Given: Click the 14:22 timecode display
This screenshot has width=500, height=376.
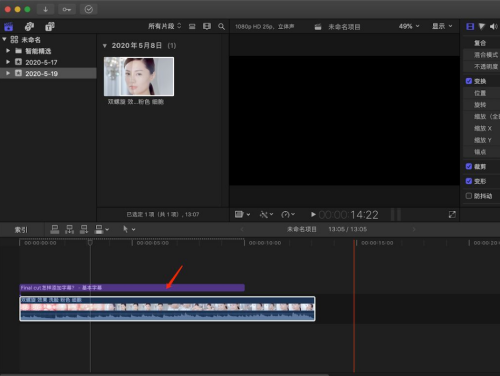Looking at the screenshot, I should tap(349, 215).
